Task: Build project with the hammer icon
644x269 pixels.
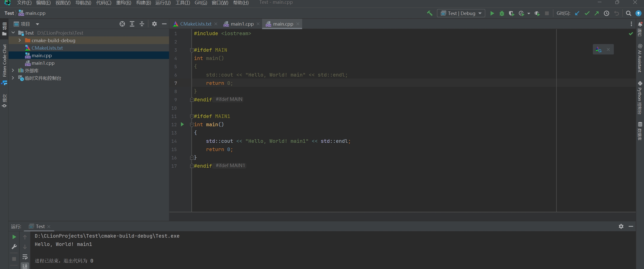Action: click(x=430, y=13)
